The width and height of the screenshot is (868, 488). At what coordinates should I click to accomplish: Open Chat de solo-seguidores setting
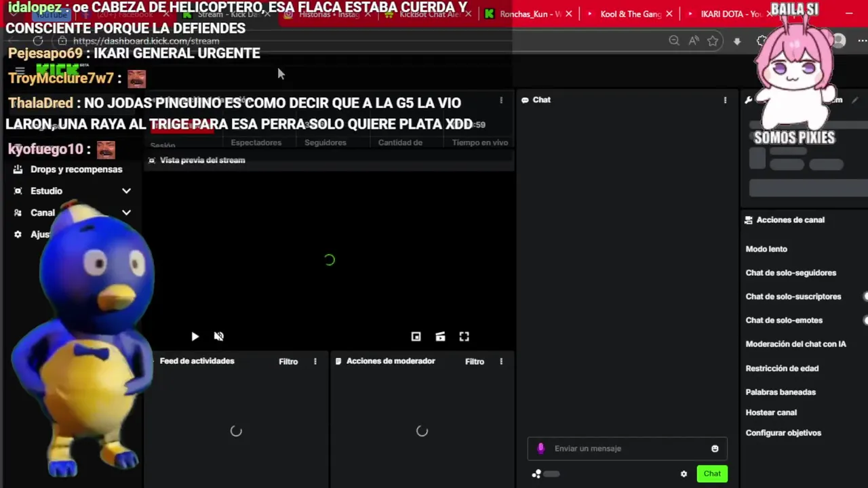click(x=791, y=272)
